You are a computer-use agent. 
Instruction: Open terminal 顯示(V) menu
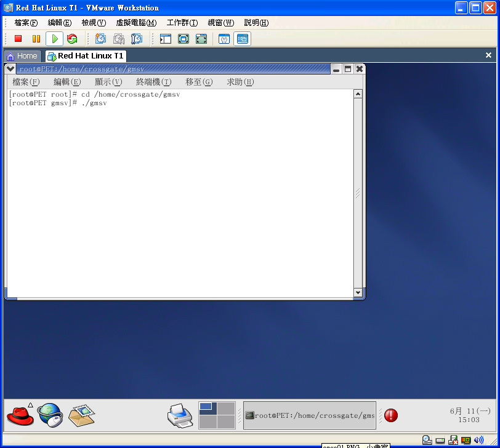[x=108, y=82]
